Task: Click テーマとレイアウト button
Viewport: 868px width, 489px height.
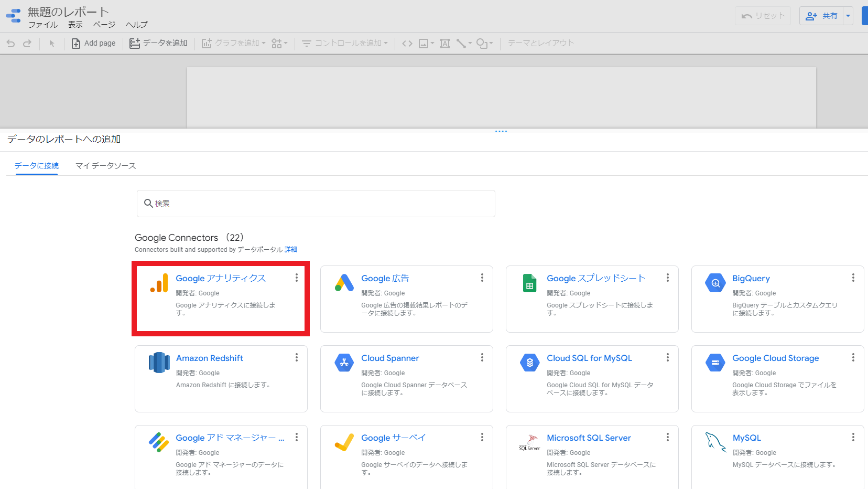Action: pyautogui.click(x=540, y=43)
